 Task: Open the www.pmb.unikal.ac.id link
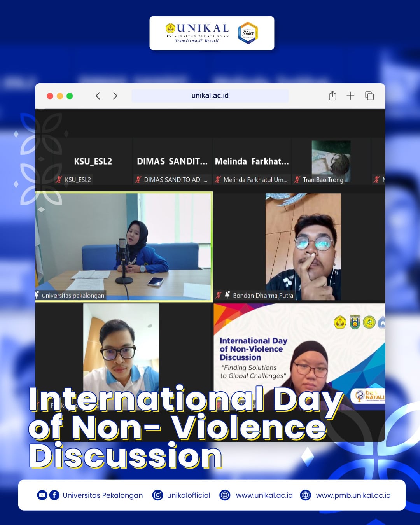(353, 495)
